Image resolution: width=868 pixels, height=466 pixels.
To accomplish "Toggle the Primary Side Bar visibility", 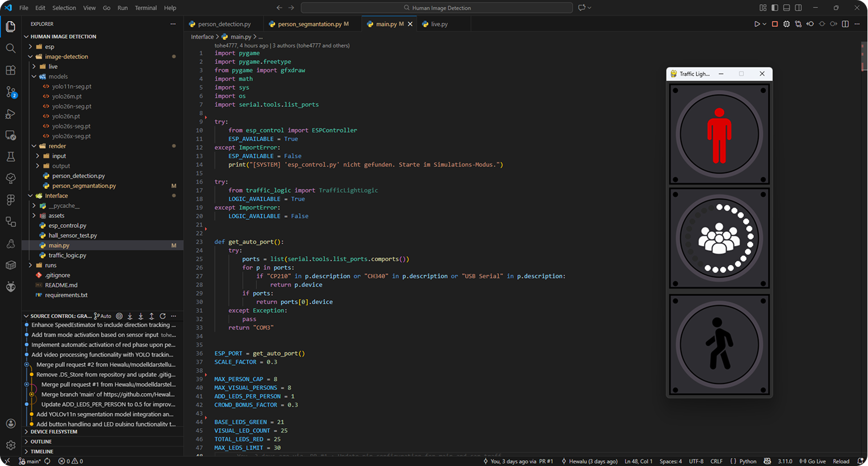I will pyautogui.click(x=775, y=8).
